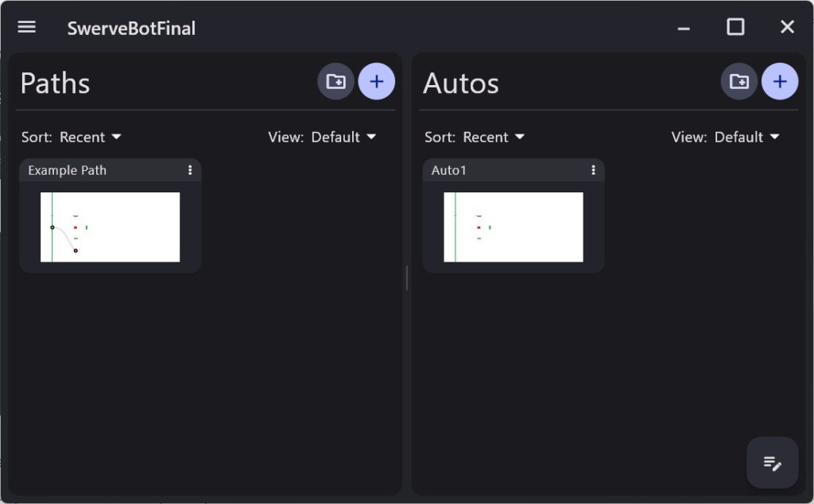Add a new folder in Paths
Screen dimensions: 814x504
pos(336,82)
